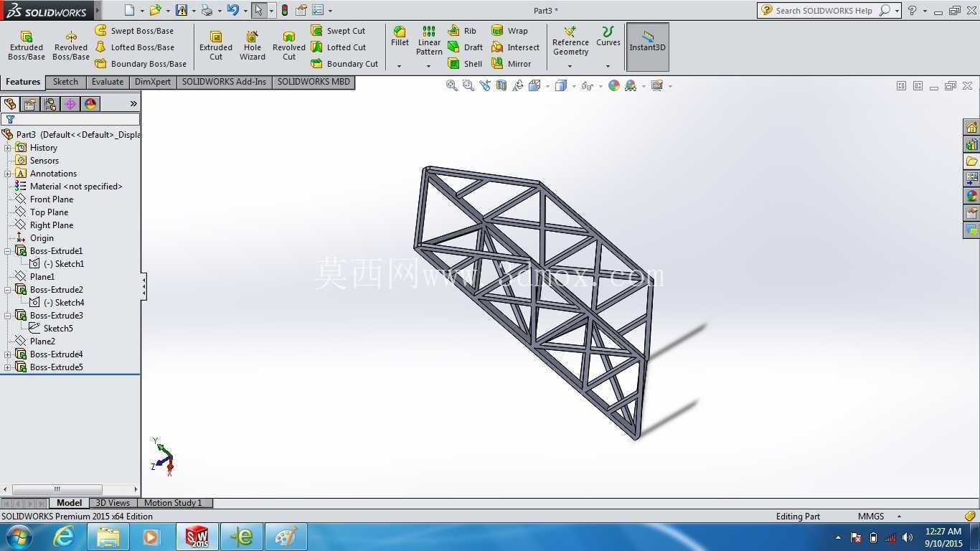Switch to the Motion Study 1 tab

point(173,503)
